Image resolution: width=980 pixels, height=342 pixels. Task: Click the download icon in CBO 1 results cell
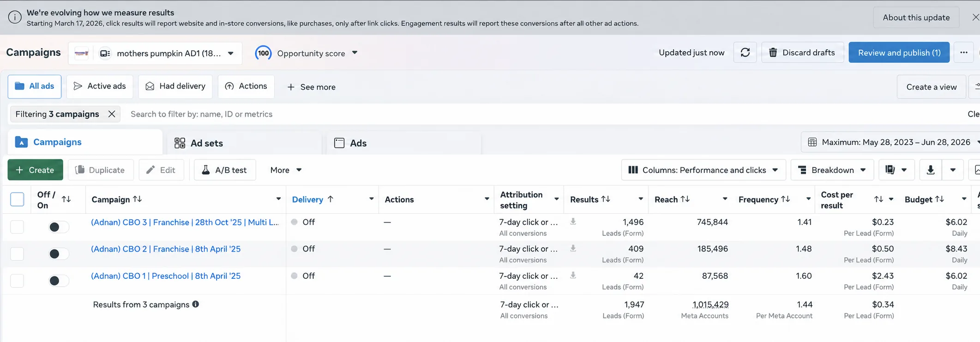[573, 275]
